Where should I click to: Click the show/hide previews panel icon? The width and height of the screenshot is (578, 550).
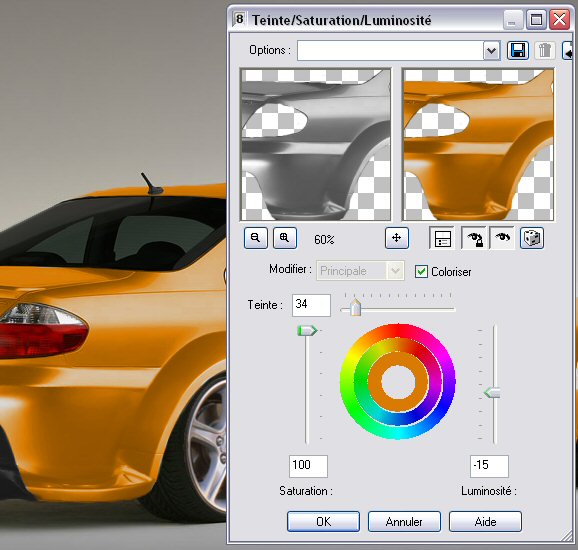click(442, 238)
